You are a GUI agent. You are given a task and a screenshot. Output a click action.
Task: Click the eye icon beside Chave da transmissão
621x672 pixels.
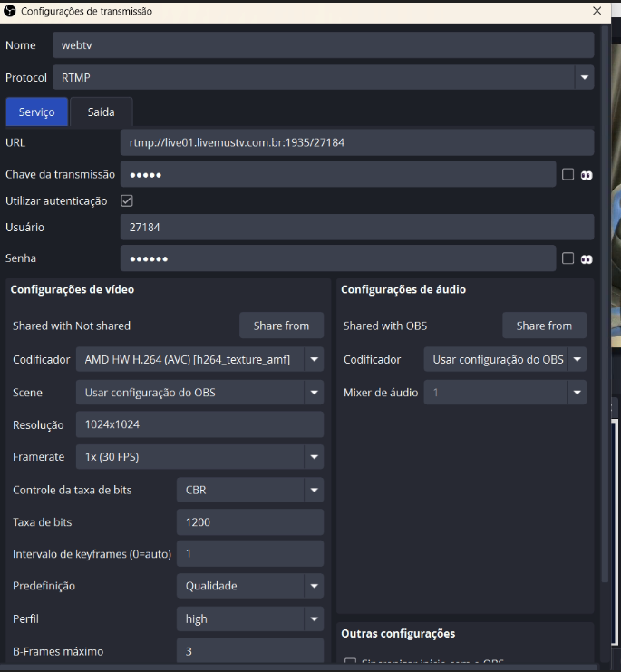pos(587,175)
